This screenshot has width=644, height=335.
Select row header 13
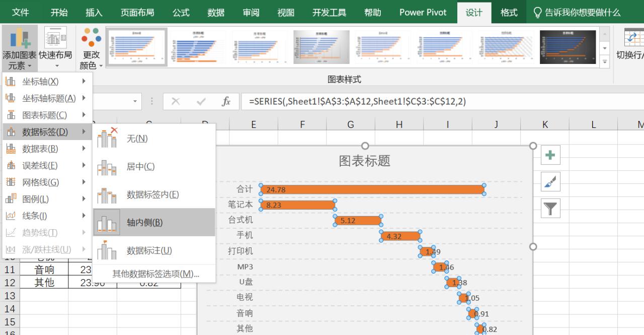(10, 296)
